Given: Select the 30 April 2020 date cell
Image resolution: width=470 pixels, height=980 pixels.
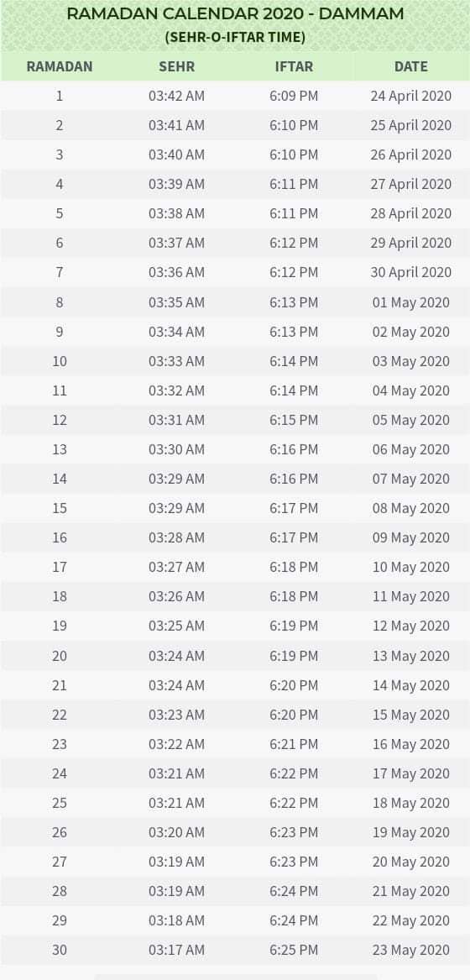Looking at the screenshot, I should coord(410,272).
